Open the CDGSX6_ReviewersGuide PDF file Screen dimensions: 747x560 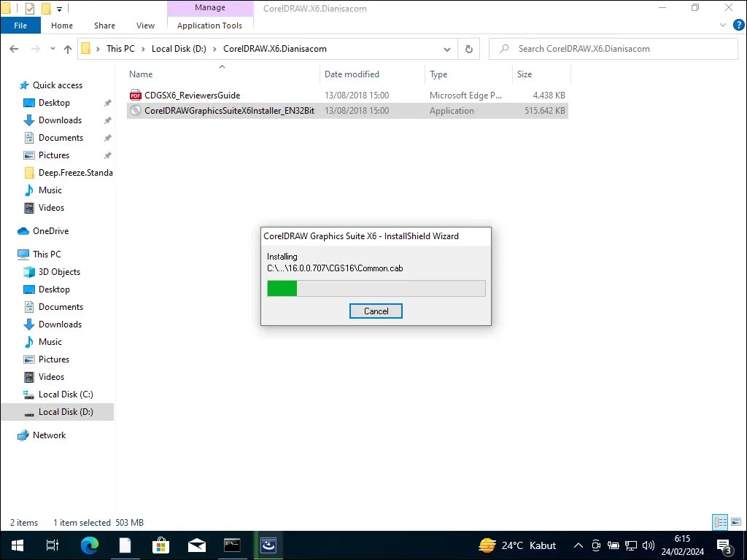[193, 95]
